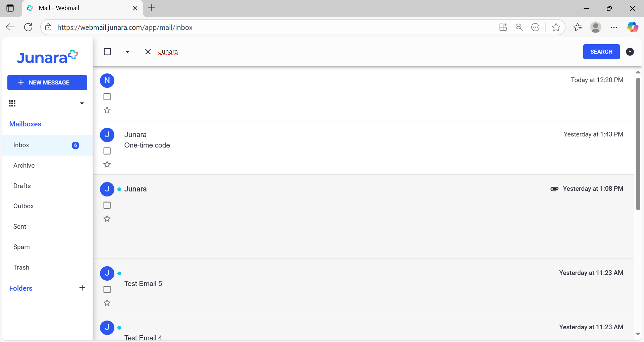
Task: View site information lock icon
Action: pos(48,27)
